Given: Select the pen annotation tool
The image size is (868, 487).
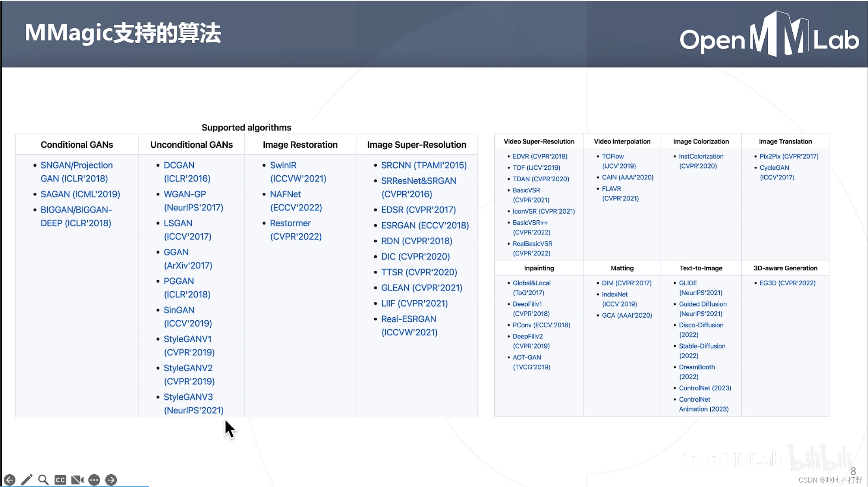Looking at the screenshot, I should 26,480.
